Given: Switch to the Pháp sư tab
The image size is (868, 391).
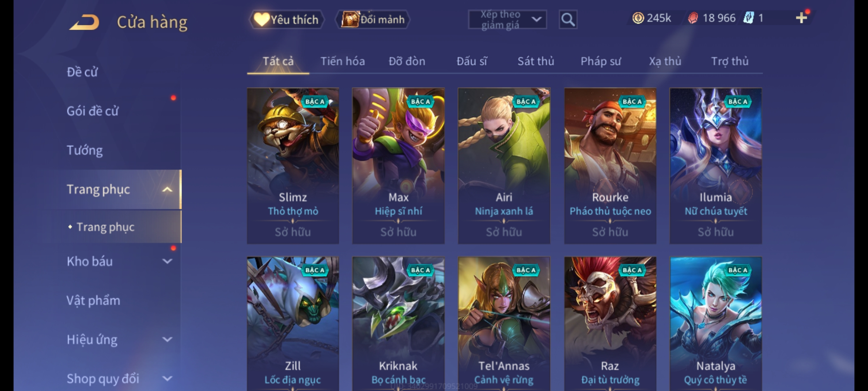Looking at the screenshot, I should point(601,61).
